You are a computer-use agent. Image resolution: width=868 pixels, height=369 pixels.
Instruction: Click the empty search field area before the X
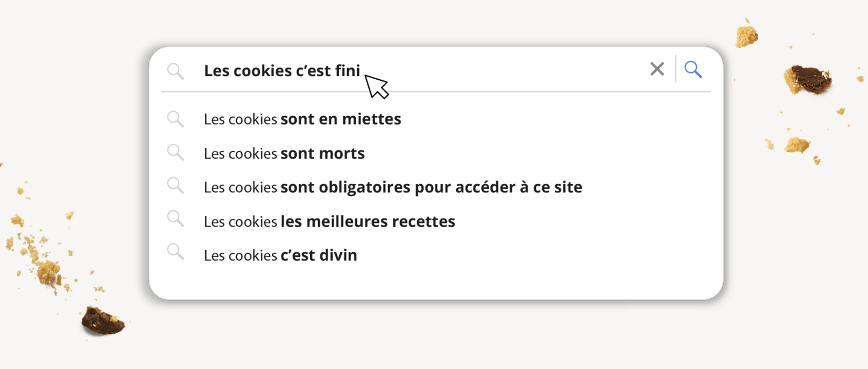[x=509, y=70]
